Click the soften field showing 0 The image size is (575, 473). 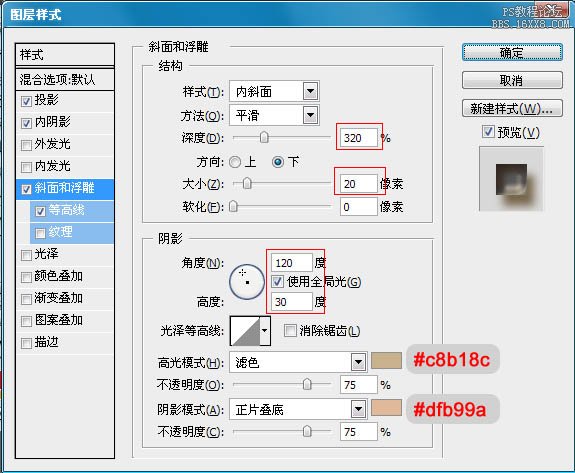(x=359, y=207)
